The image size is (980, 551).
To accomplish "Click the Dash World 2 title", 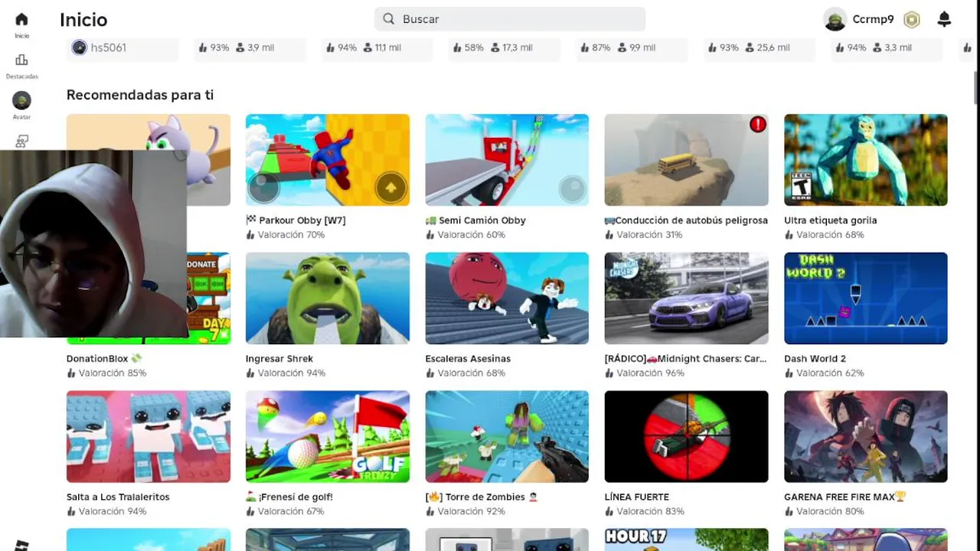I will (x=815, y=359).
